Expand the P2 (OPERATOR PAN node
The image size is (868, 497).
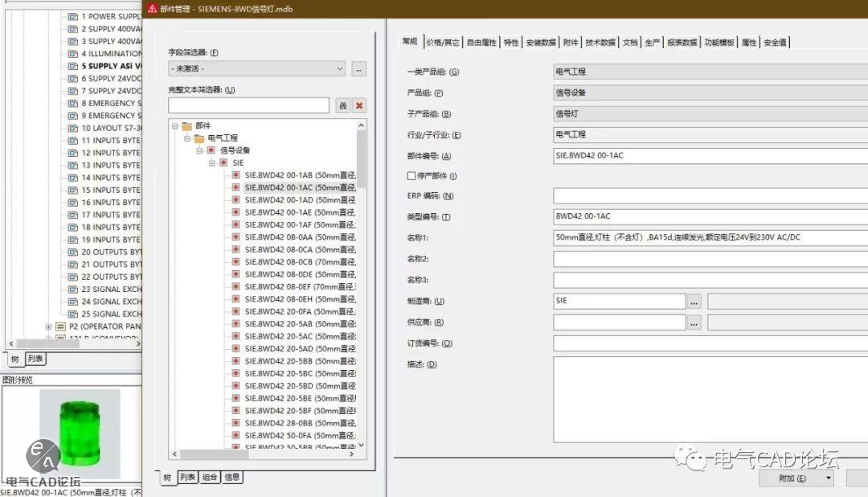tap(49, 327)
